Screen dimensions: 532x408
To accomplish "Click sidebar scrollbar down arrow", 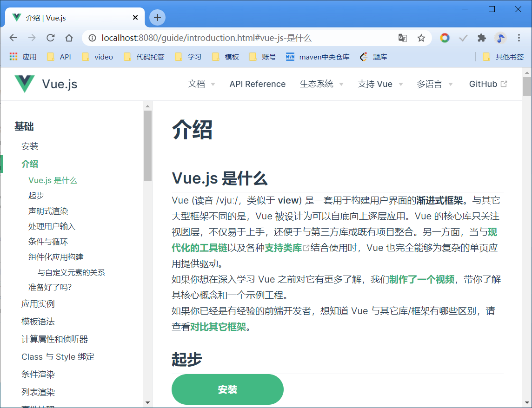I will pyautogui.click(x=147, y=402).
